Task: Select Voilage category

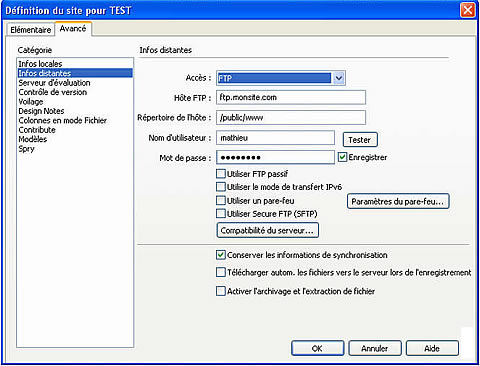Action: pyautogui.click(x=75, y=102)
